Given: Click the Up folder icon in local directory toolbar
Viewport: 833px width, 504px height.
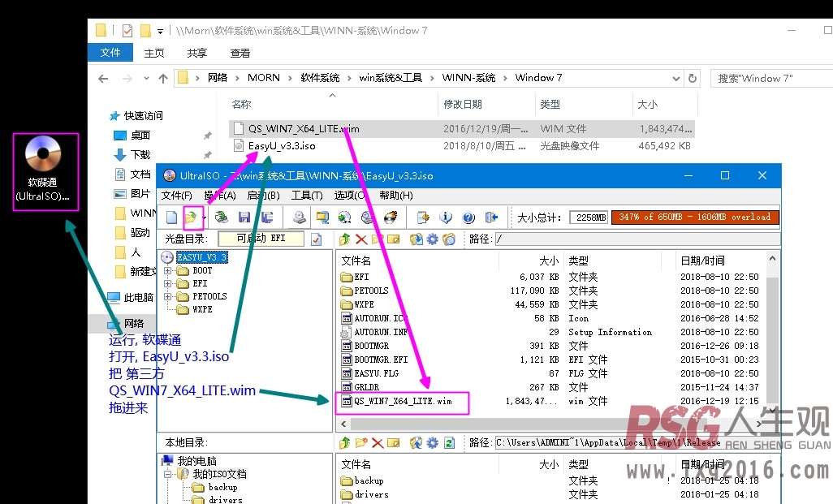Looking at the screenshot, I should (x=345, y=442).
